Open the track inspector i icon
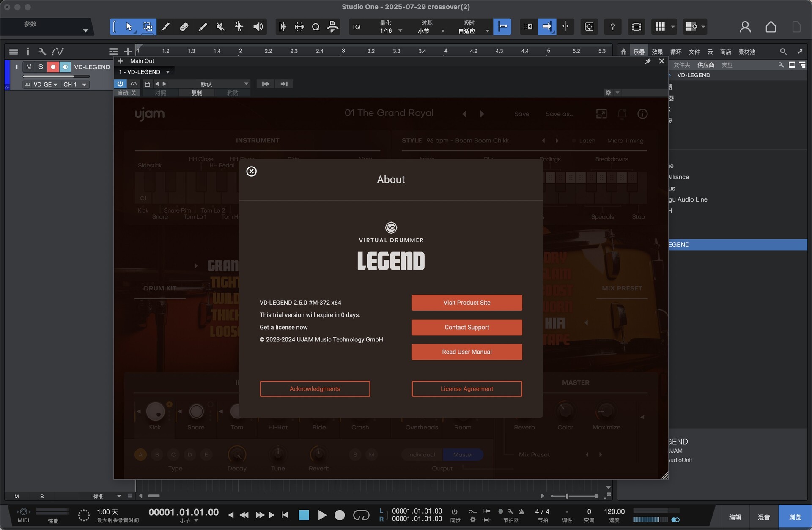The height and width of the screenshot is (530, 812). pos(28,52)
